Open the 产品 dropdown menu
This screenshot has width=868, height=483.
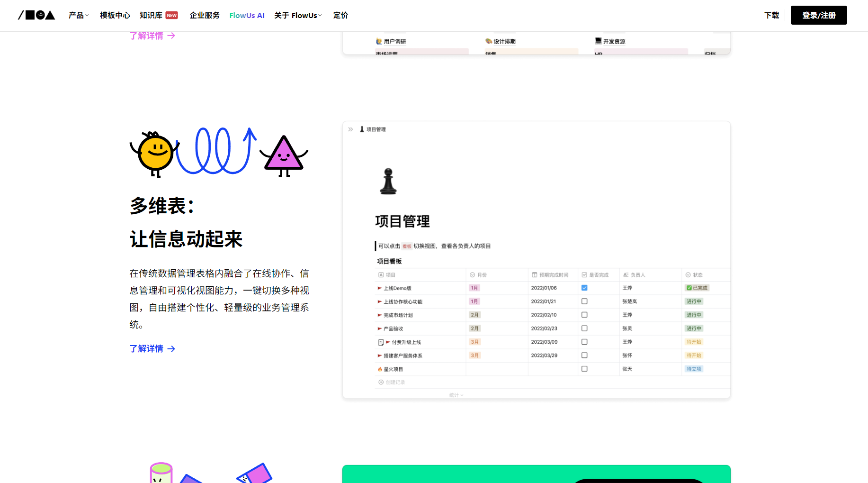[x=78, y=15]
